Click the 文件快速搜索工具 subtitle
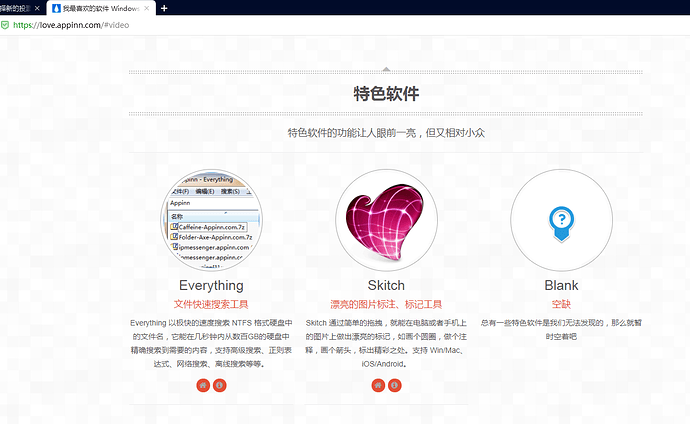Screen dimensions: 690x424 (x=211, y=304)
